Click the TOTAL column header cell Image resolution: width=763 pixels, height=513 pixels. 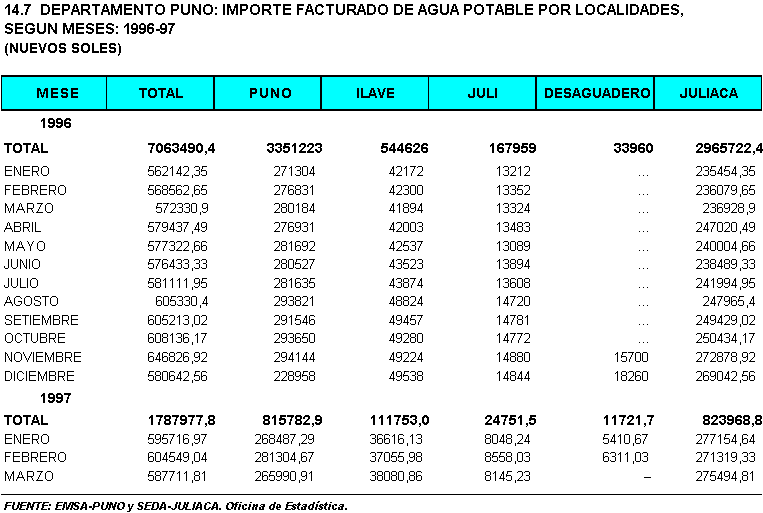tap(161, 93)
